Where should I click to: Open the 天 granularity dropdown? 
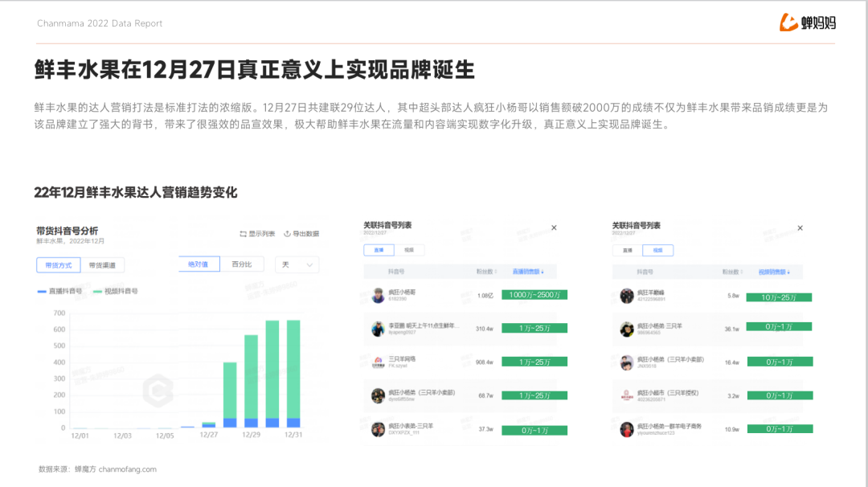pos(297,264)
